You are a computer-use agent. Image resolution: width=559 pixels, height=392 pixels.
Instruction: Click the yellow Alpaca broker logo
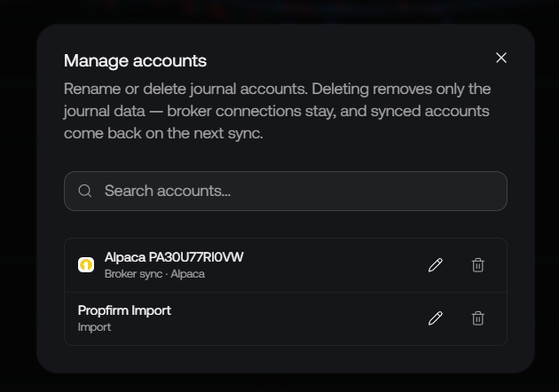pos(86,265)
